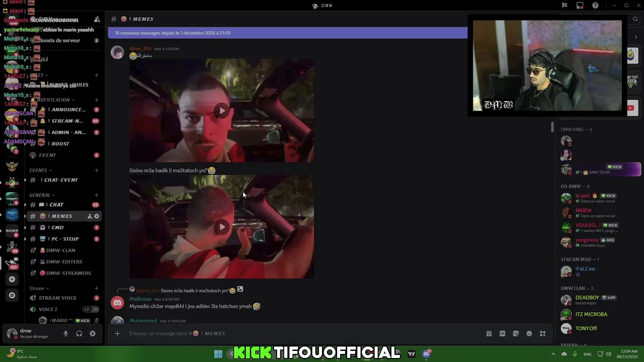The height and width of the screenshot is (362, 644).
Task: Join the STREAM VOICE channel
Action: coord(64,298)
